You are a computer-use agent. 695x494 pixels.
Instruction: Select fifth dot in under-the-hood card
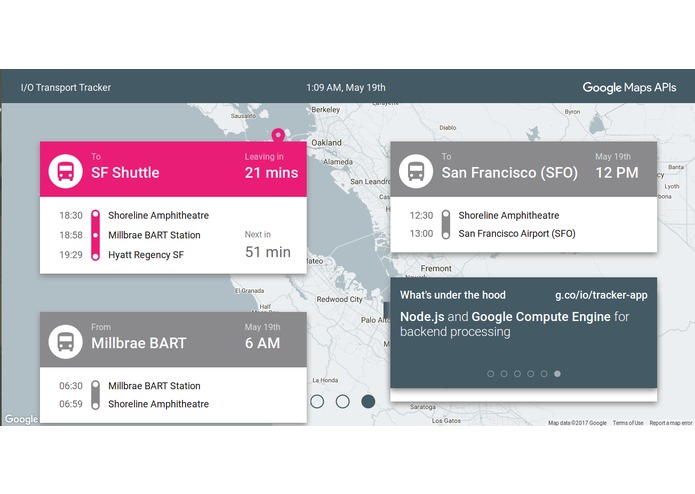[544, 373]
